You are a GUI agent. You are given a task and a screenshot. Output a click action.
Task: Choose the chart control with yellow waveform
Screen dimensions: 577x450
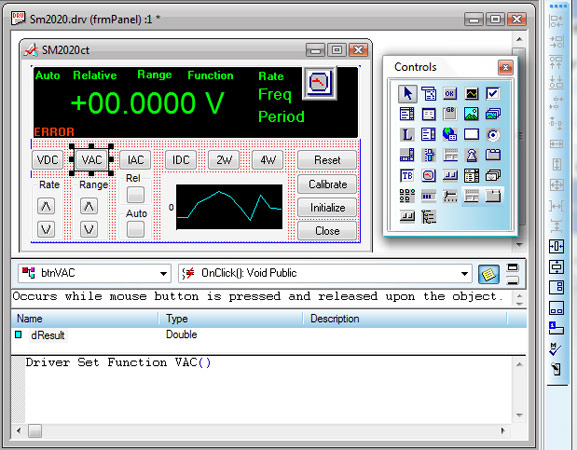(x=471, y=93)
